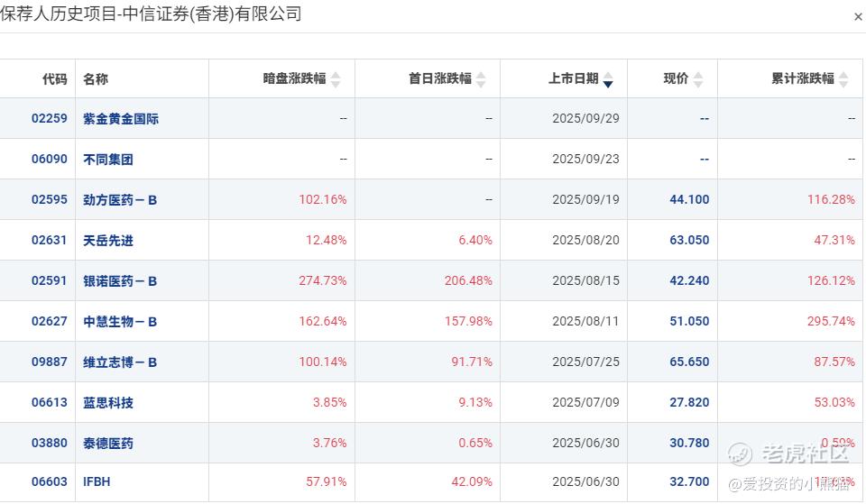
Task: Select 100.14% dark-market change value
Action: click(323, 362)
